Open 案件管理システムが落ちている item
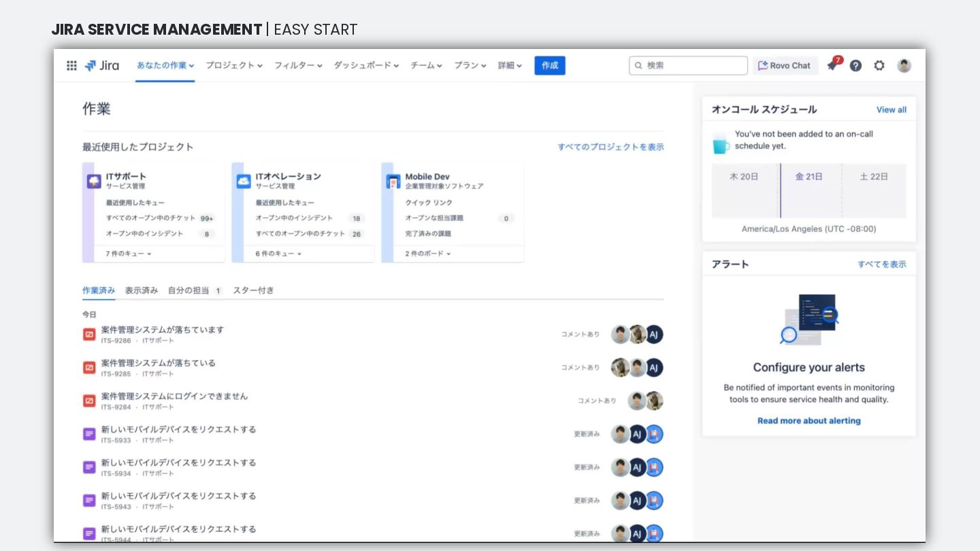Screen dimensions: 980x551 [x=159, y=363]
